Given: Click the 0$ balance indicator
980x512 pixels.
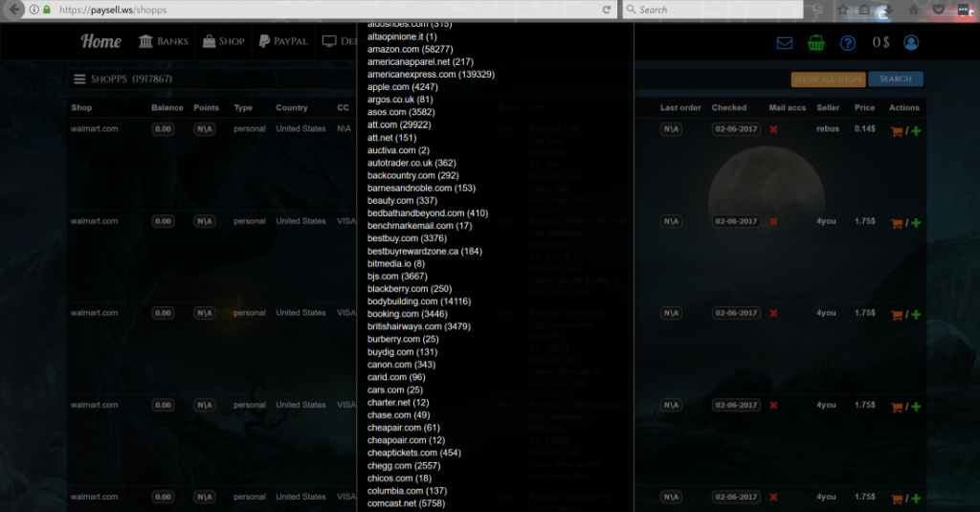Looking at the screenshot, I should click(x=880, y=42).
